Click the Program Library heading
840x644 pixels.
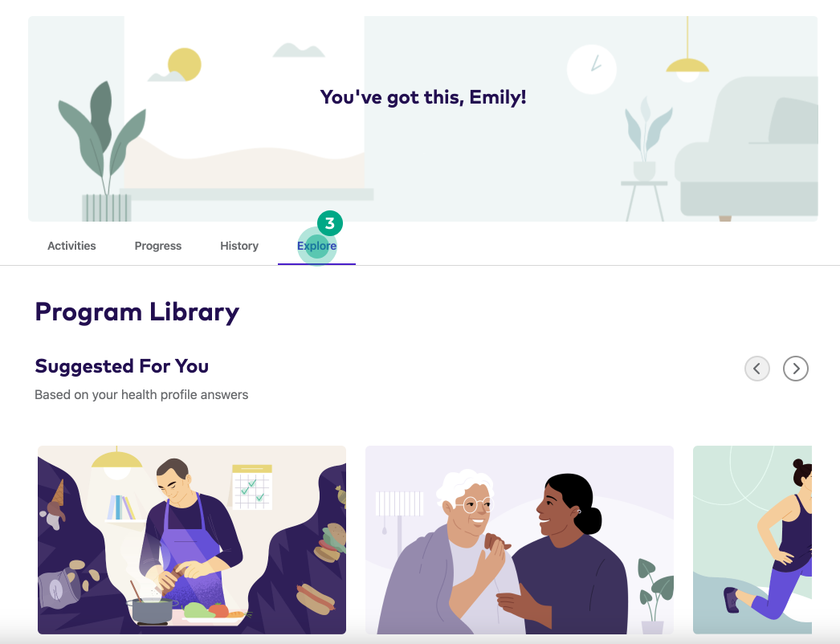pyautogui.click(x=137, y=312)
